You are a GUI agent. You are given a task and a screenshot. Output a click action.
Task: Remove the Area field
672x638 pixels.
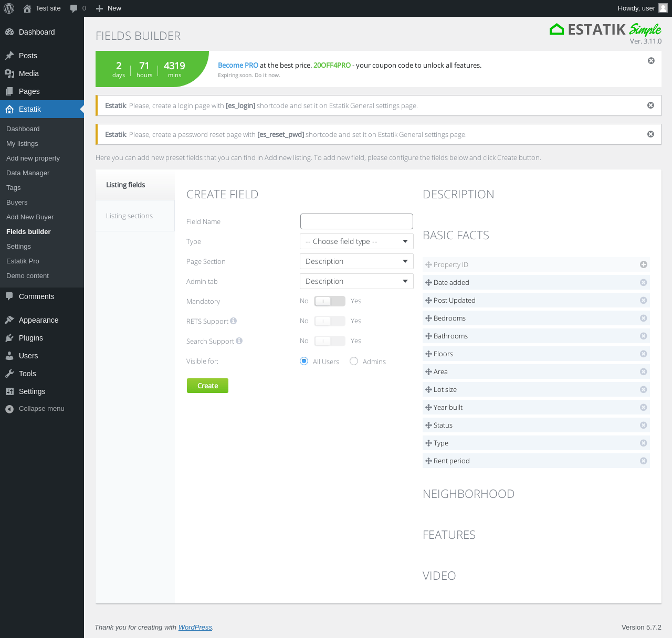click(644, 372)
